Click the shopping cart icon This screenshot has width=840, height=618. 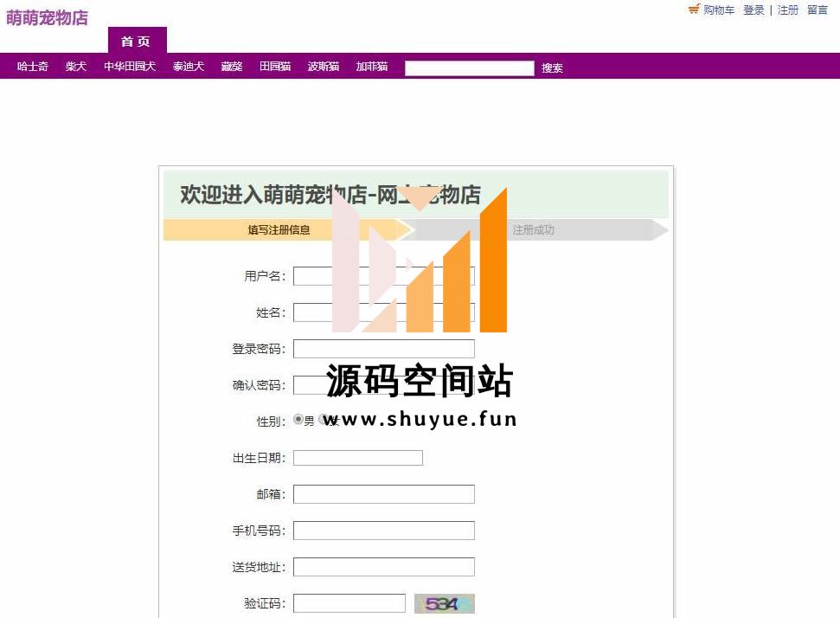pyautogui.click(x=694, y=10)
